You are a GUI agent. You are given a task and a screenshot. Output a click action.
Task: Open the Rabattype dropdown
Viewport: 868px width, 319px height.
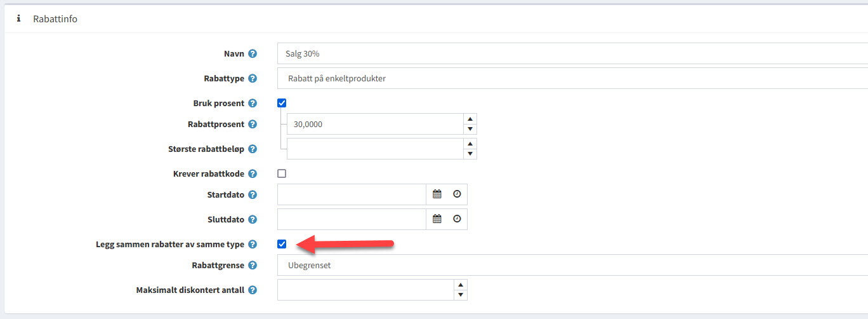[571, 79]
